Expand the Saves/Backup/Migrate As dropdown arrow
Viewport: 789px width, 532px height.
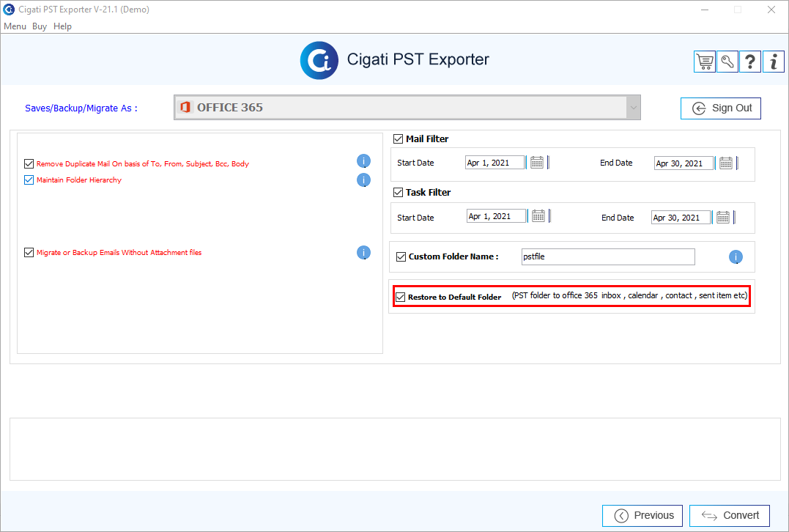pyautogui.click(x=633, y=107)
